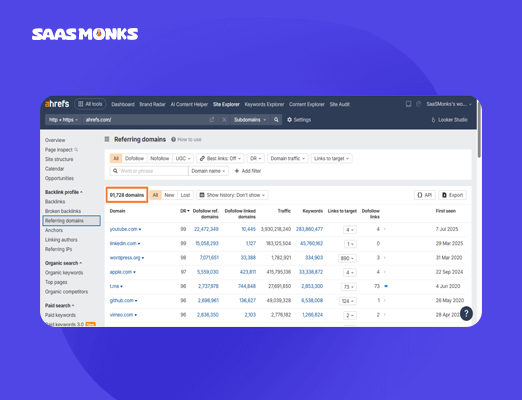Open the linkedin.com domain link
This screenshot has height=400, width=522.
[x=123, y=243]
